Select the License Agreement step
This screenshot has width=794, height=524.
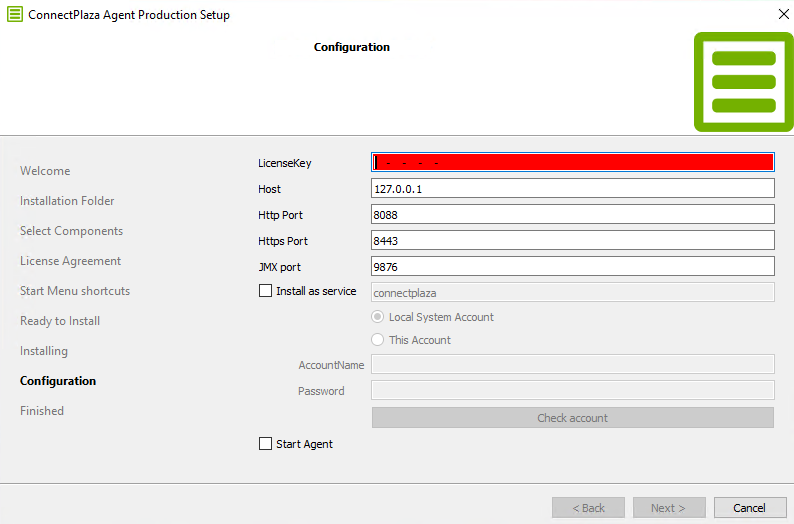(x=70, y=261)
